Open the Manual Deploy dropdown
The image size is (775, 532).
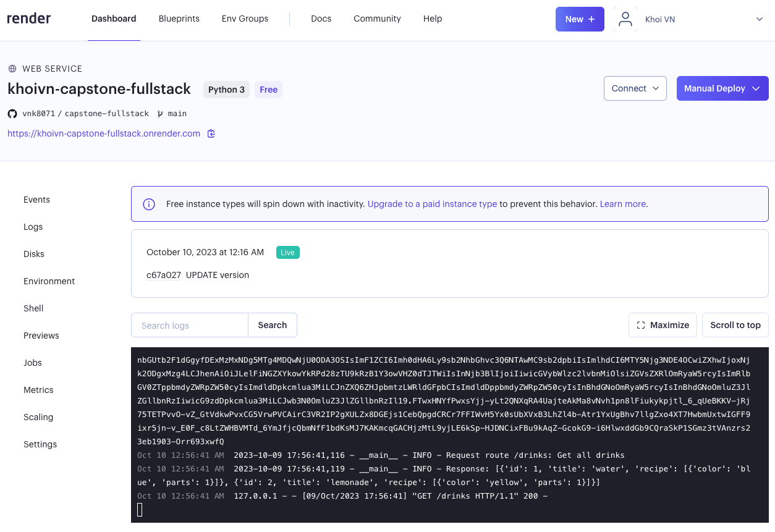click(722, 88)
